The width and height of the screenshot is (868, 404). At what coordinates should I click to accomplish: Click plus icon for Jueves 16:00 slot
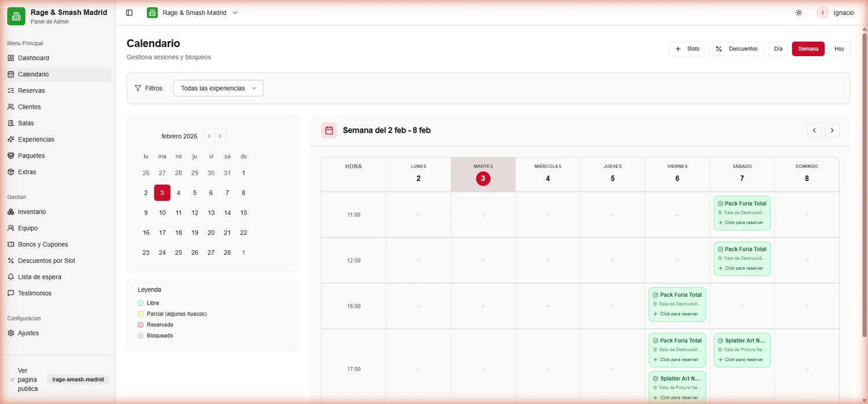pyautogui.click(x=612, y=306)
